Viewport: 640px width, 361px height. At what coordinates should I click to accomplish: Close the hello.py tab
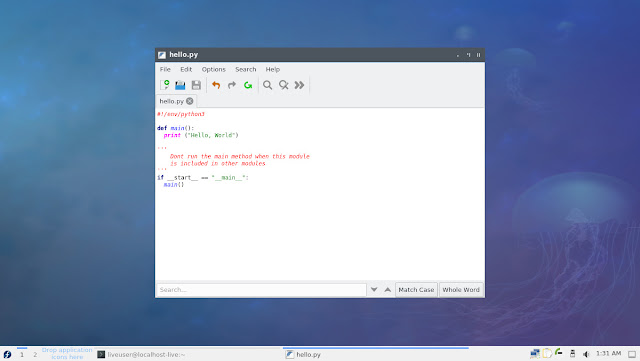click(x=190, y=101)
